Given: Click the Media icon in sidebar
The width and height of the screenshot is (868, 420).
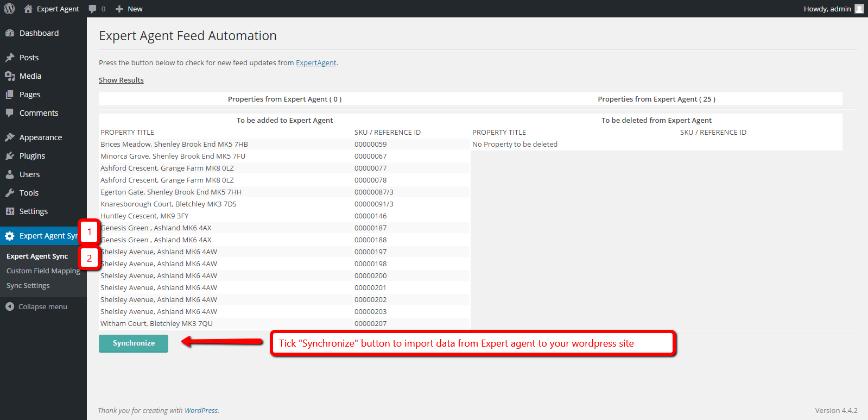Looking at the screenshot, I should [x=10, y=76].
